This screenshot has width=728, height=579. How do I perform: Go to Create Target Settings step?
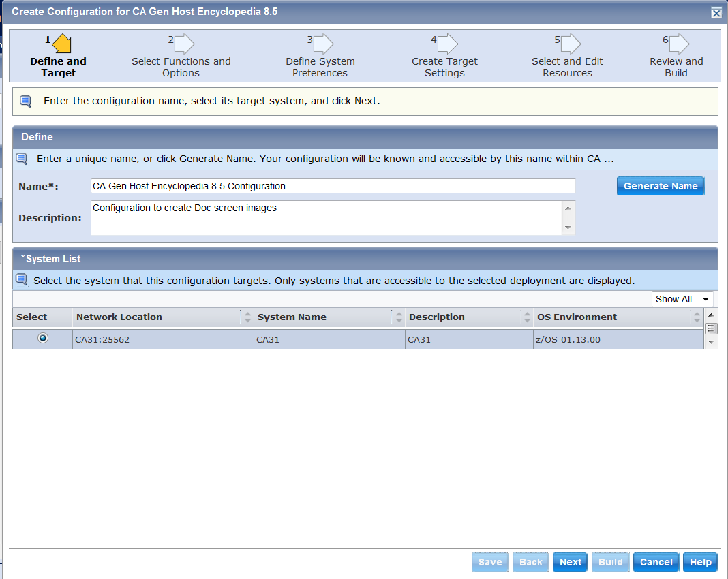[444, 67]
